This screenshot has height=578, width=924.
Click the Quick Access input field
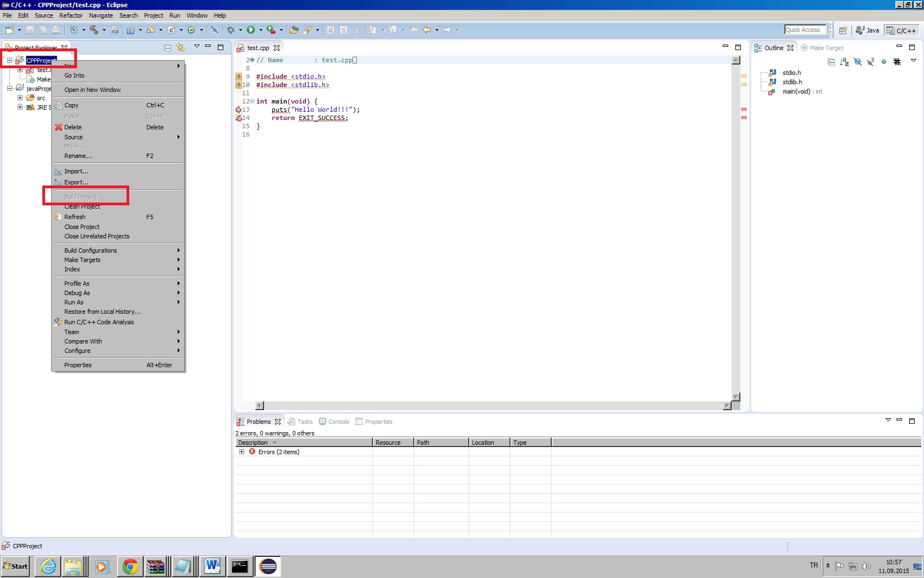[805, 30]
